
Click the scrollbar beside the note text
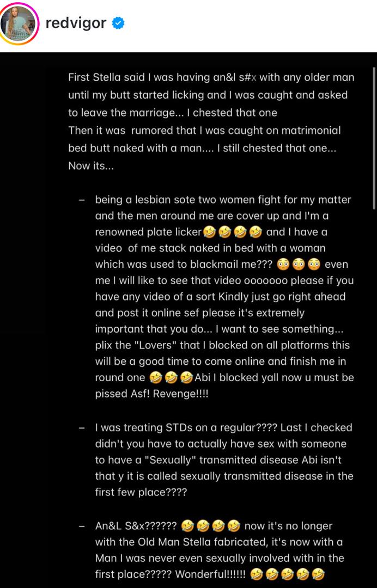(374, 138)
